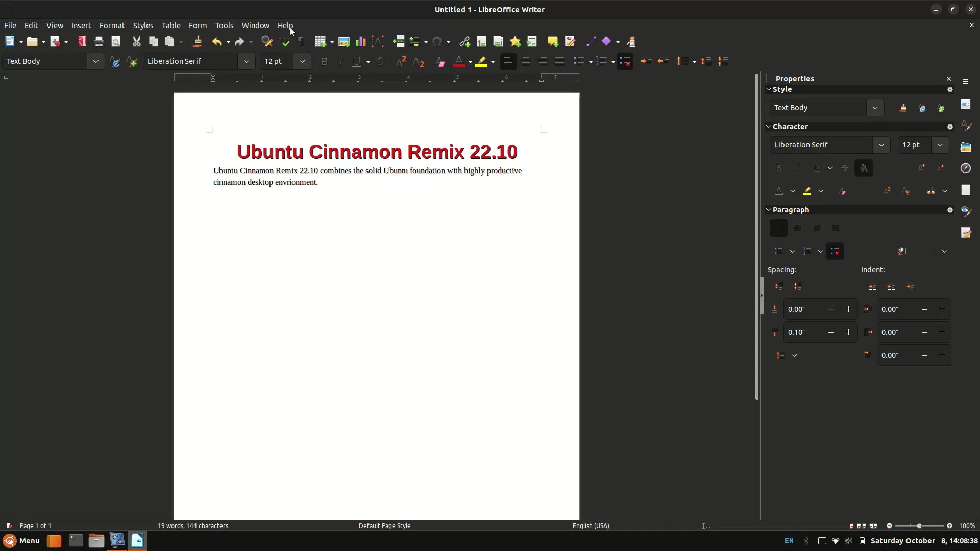Toggle strikethrough in the Character panel

point(845,168)
